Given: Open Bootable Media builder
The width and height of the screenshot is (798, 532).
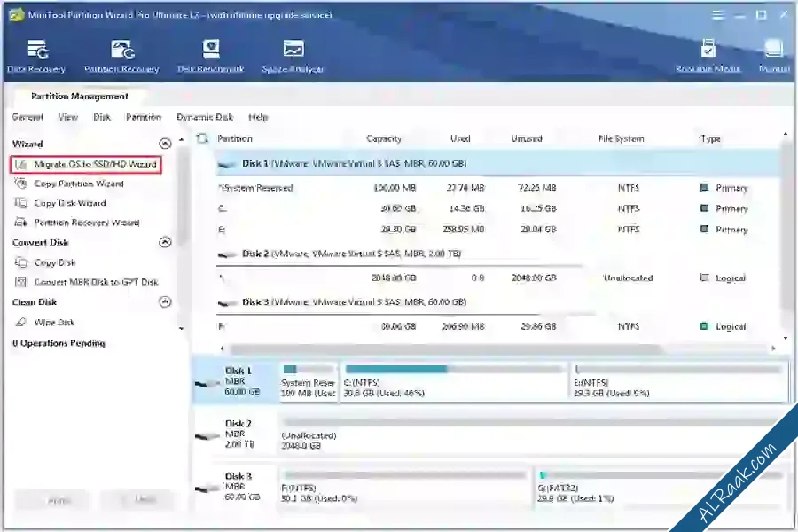Looking at the screenshot, I should click(708, 57).
